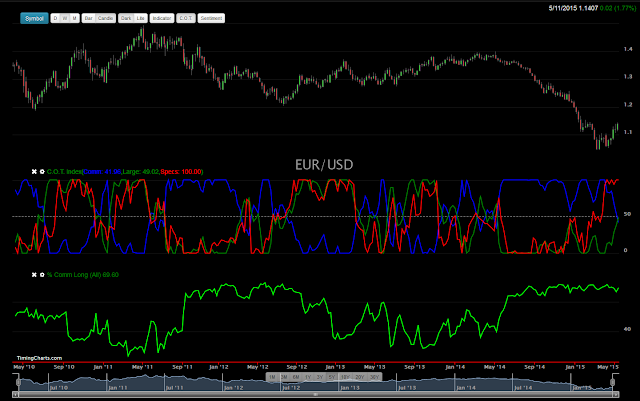The width and height of the screenshot is (640, 401).
Task: Remove the % Comm Long indicator with X
Action: [x=34, y=275]
